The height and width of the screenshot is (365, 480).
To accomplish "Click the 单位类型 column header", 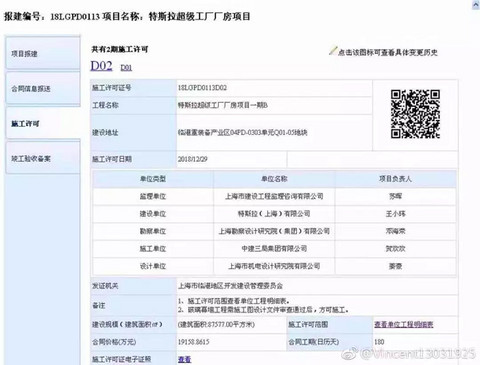I will [153, 179].
